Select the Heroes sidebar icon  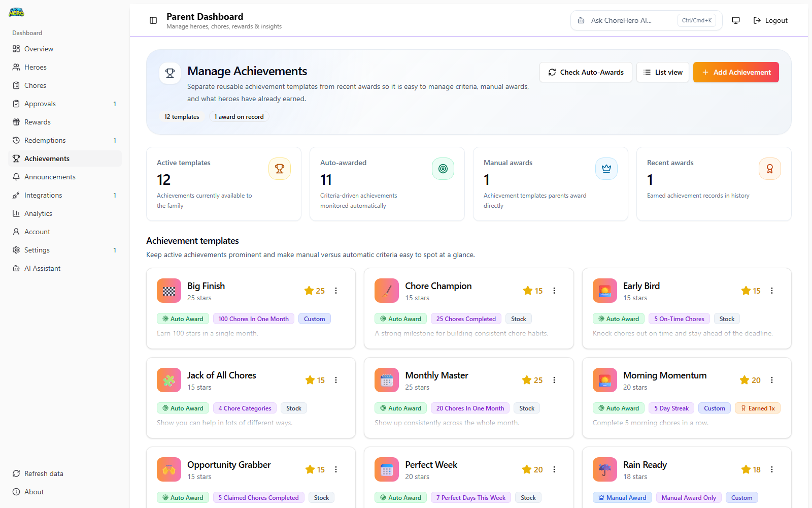(16, 67)
